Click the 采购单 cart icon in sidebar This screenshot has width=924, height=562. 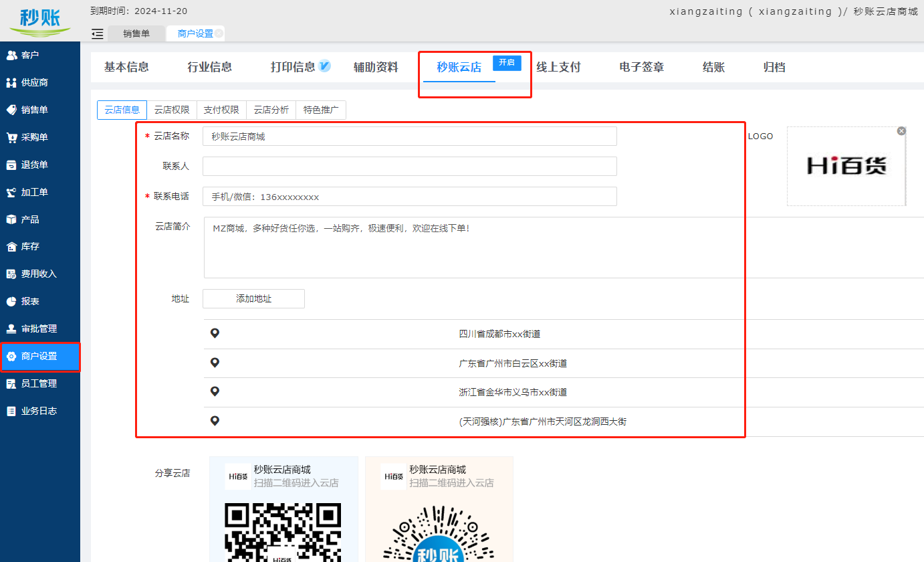[x=11, y=137]
